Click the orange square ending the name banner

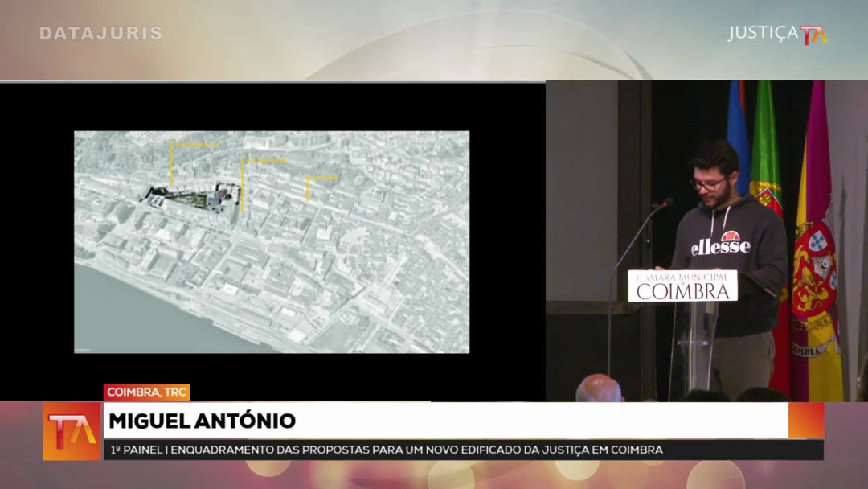tap(806, 421)
